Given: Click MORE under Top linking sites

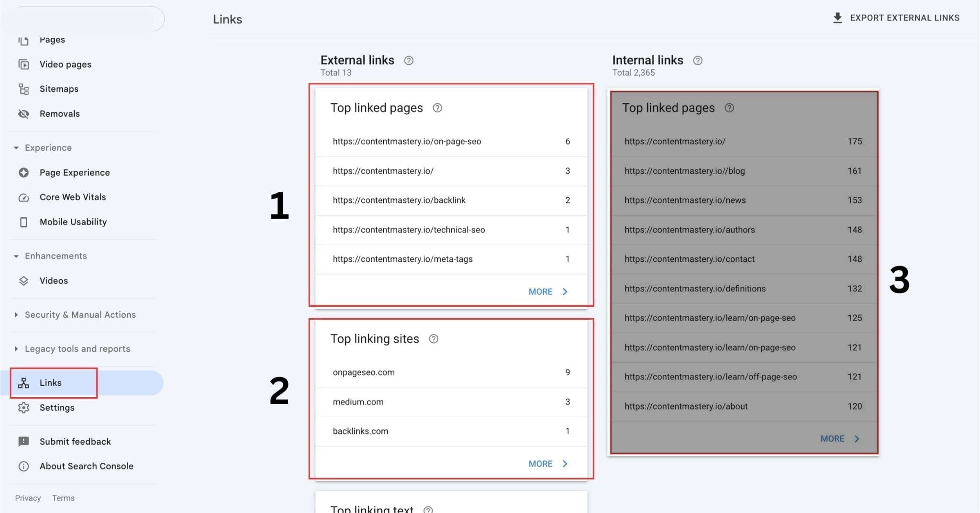Looking at the screenshot, I should tap(540, 464).
